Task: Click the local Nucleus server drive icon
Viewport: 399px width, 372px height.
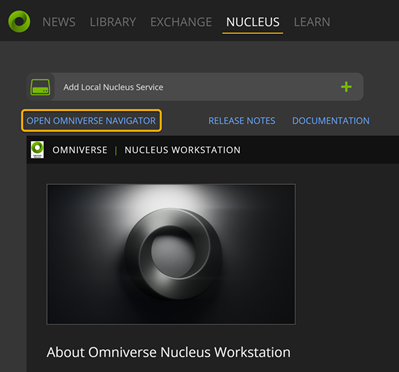Action: click(40, 87)
